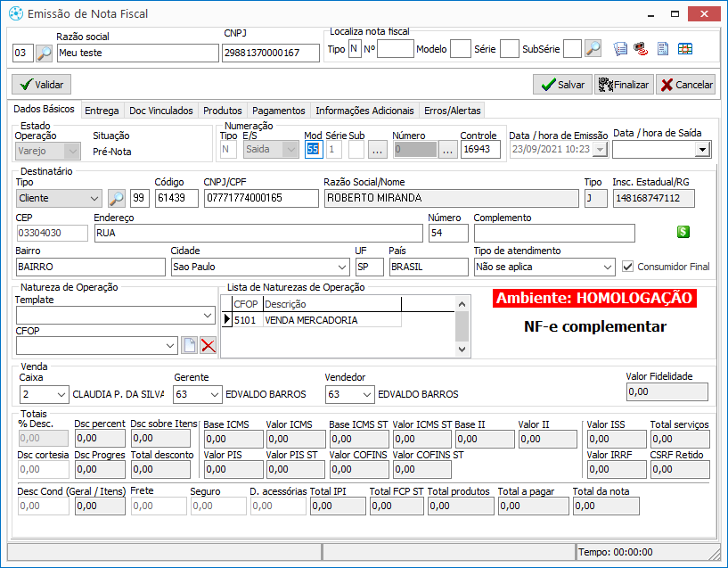
Task: Open Doc Vinculados tab
Action: [x=160, y=111]
